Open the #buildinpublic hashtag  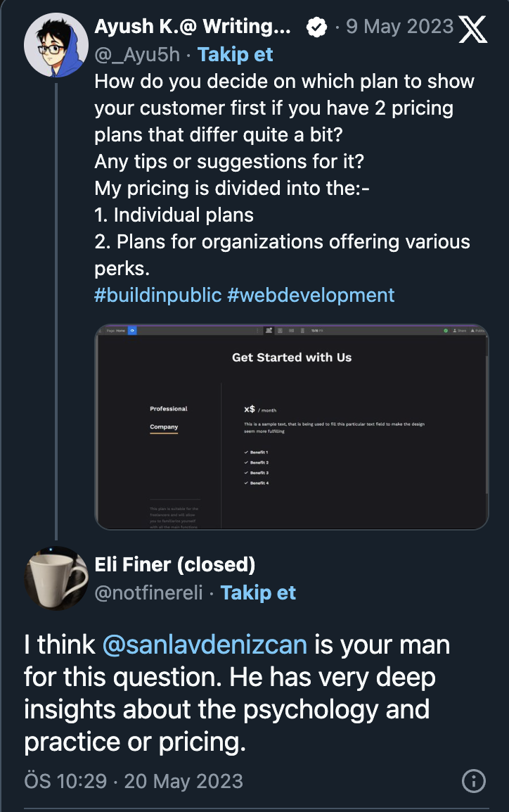coord(158,295)
